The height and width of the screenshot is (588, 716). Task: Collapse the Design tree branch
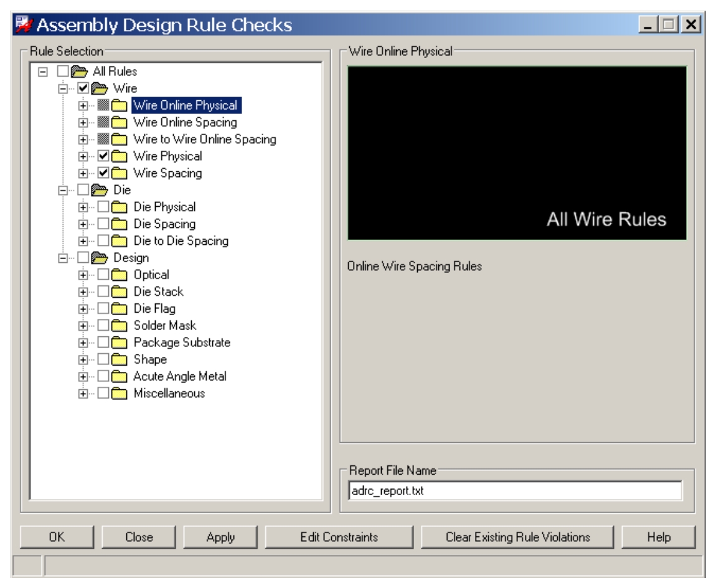[x=64, y=258]
